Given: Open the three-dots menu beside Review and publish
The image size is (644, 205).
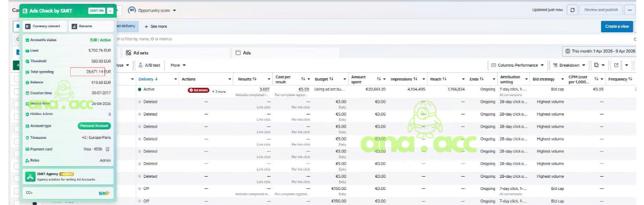Looking at the screenshot, I should click(x=629, y=10).
